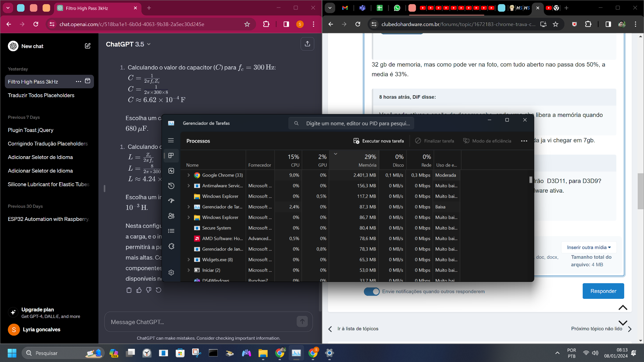The height and width of the screenshot is (362, 644).
Task: Open extensions puzzle icon in clubedohardware Chrome window
Action: 588,24
